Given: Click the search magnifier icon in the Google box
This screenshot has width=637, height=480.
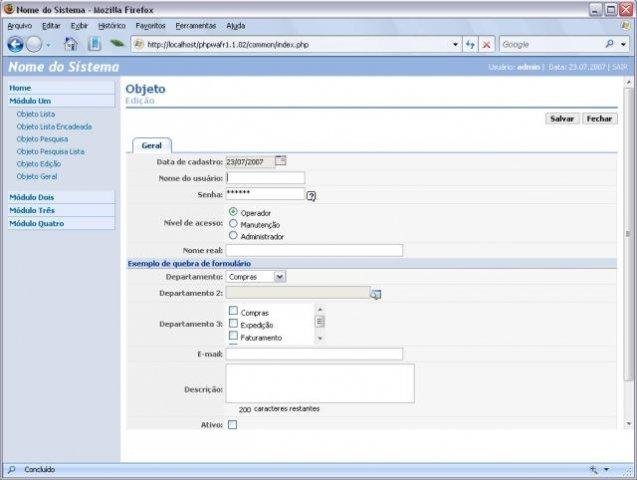Looking at the screenshot, I should point(609,44).
